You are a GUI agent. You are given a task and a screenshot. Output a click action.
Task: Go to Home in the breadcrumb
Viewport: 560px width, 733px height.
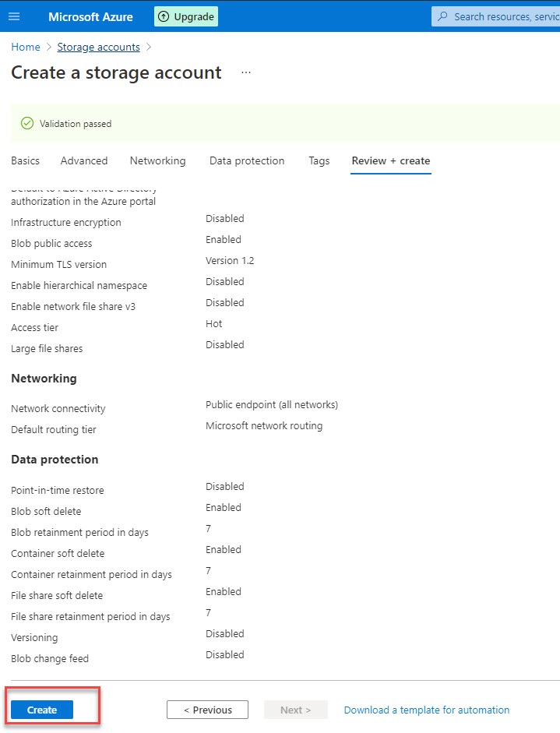click(26, 47)
